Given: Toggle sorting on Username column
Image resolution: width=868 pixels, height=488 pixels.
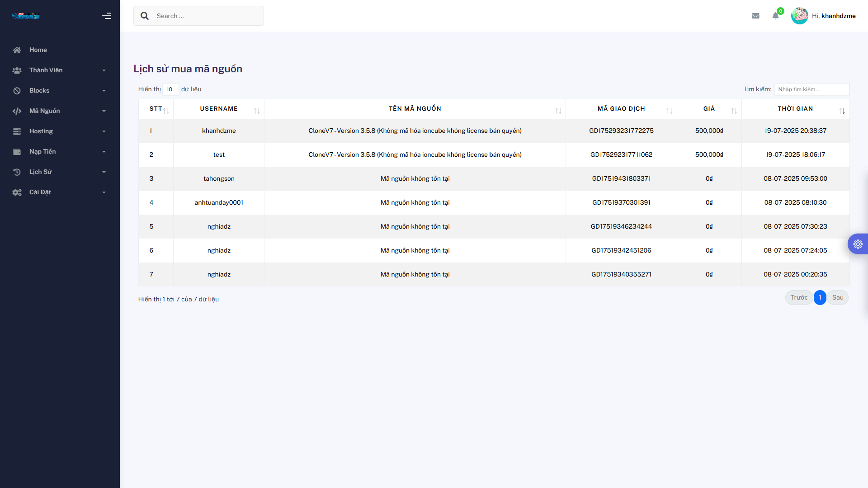Looking at the screenshot, I should (x=219, y=109).
